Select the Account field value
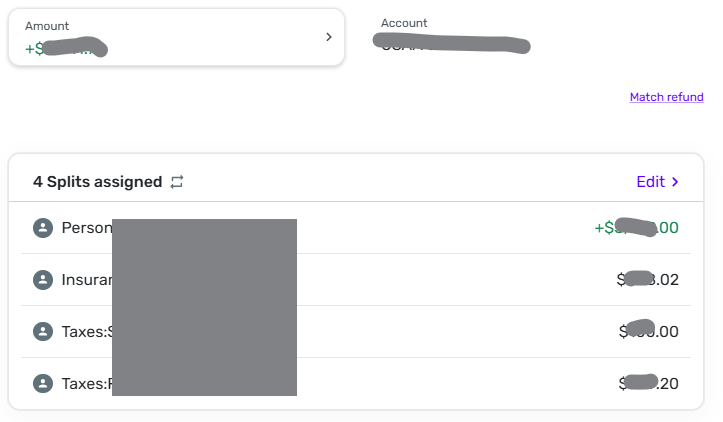The width and height of the screenshot is (723, 422). 450,44
